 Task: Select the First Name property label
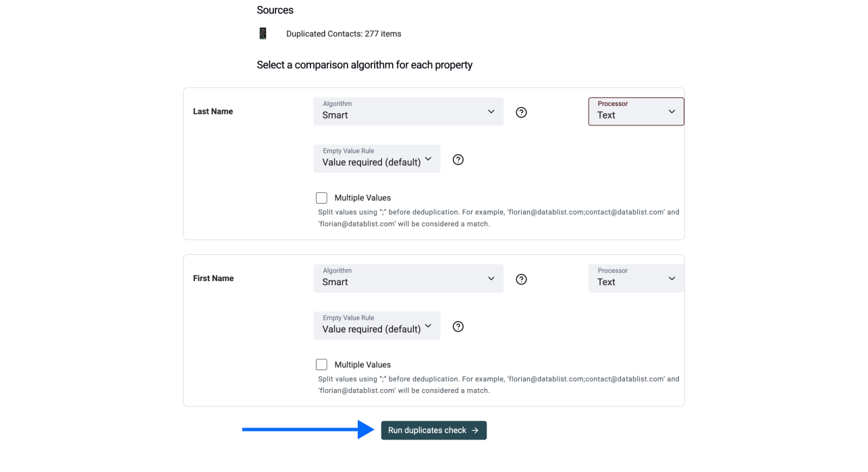point(213,278)
